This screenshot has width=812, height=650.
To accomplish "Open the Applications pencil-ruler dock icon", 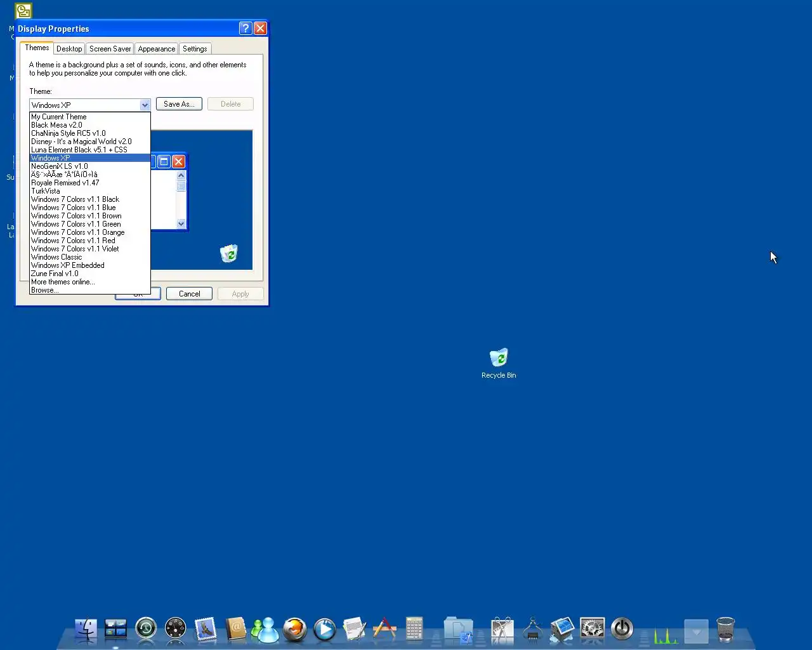I will pyautogui.click(x=384, y=629).
